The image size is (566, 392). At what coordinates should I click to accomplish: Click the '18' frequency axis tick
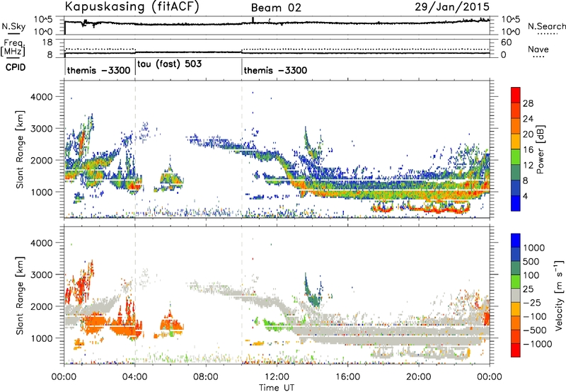[47, 42]
